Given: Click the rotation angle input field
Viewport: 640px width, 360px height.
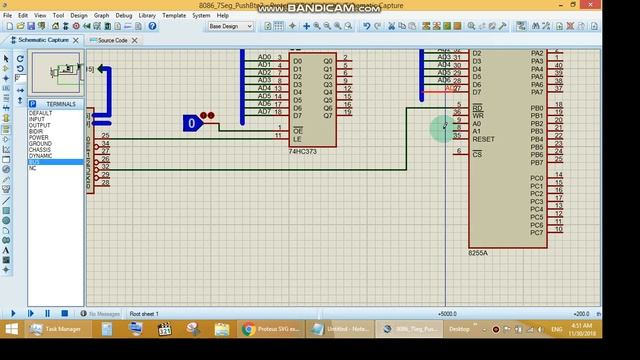Looking at the screenshot, I should 20,78.
